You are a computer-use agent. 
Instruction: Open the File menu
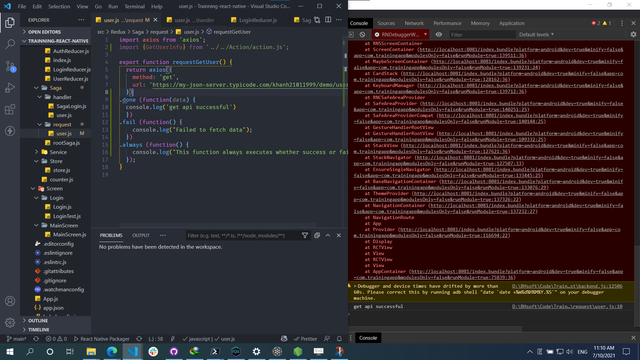(x=22, y=7)
